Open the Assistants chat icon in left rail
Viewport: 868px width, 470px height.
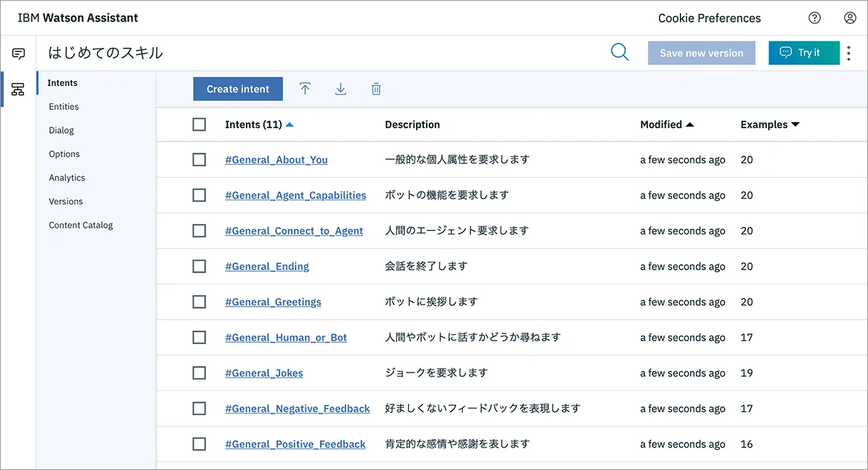point(19,54)
